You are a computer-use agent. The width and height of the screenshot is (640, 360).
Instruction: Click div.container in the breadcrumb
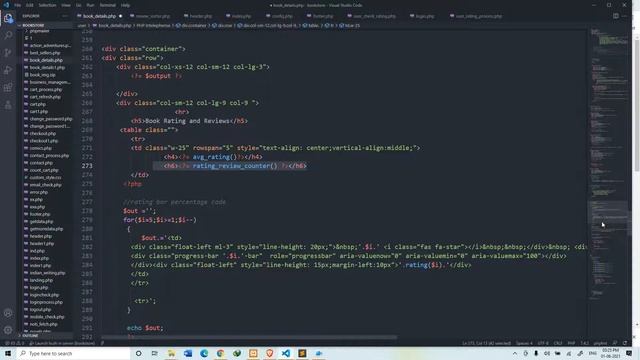tap(193, 25)
